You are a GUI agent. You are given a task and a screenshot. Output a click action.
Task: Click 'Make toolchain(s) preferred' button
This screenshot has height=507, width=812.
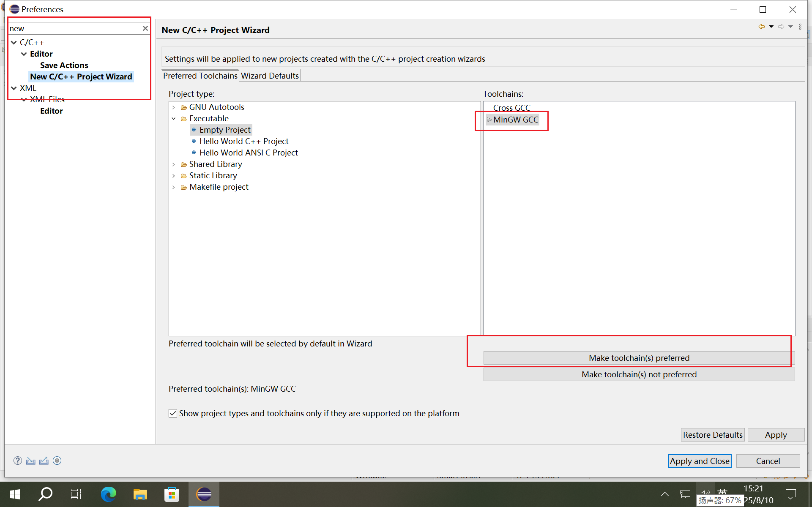pyautogui.click(x=639, y=358)
